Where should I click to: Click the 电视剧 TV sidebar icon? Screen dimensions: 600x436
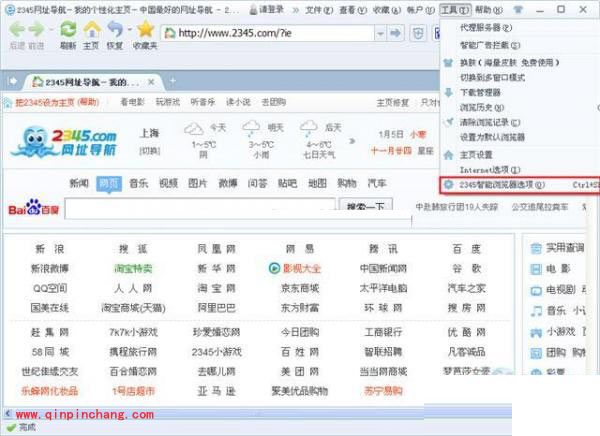(x=536, y=291)
